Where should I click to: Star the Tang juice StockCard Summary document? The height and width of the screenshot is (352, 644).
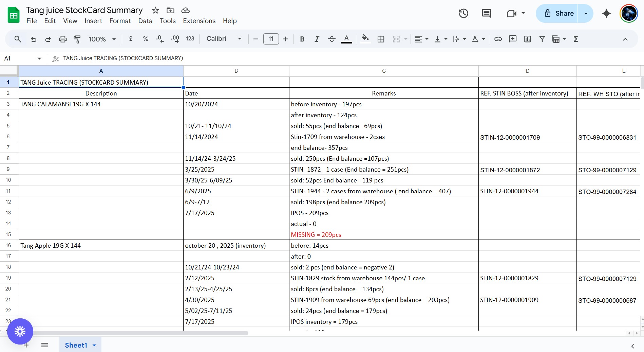[155, 10]
